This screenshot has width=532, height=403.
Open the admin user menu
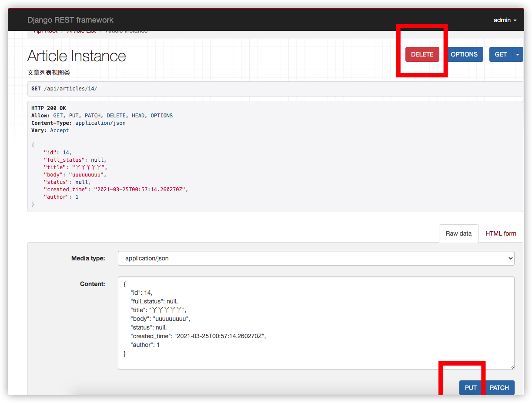tap(505, 20)
